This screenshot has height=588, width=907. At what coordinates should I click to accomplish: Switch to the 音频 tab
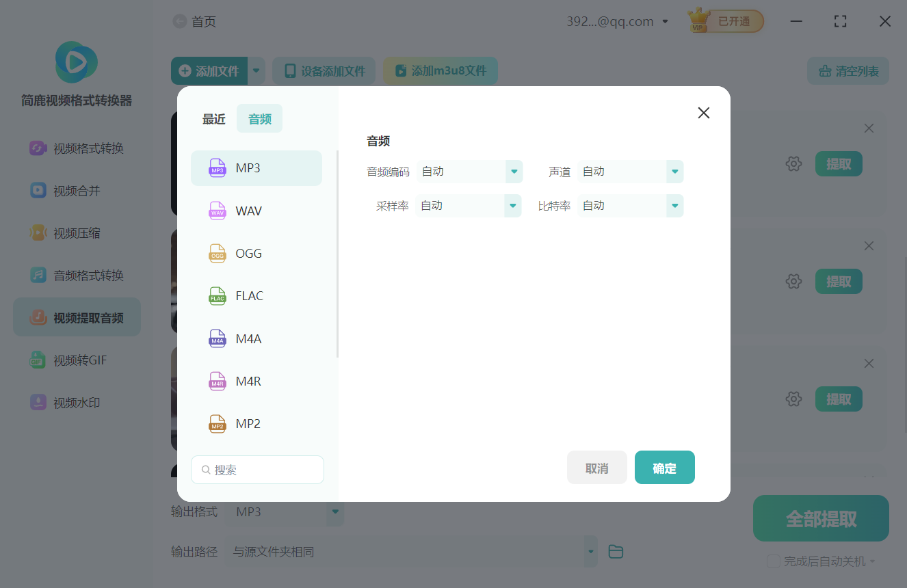click(259, 118)
